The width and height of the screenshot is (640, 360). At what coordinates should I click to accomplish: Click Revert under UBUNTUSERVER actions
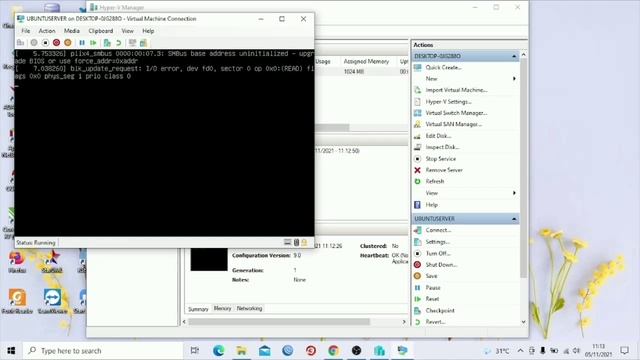coord(435,322)
